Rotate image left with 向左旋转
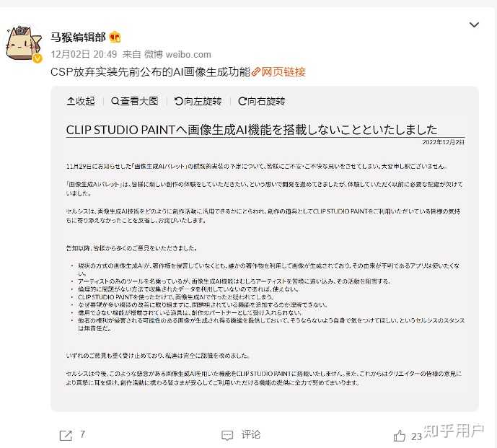Screen dimensions: 497x448 (198, 101)
